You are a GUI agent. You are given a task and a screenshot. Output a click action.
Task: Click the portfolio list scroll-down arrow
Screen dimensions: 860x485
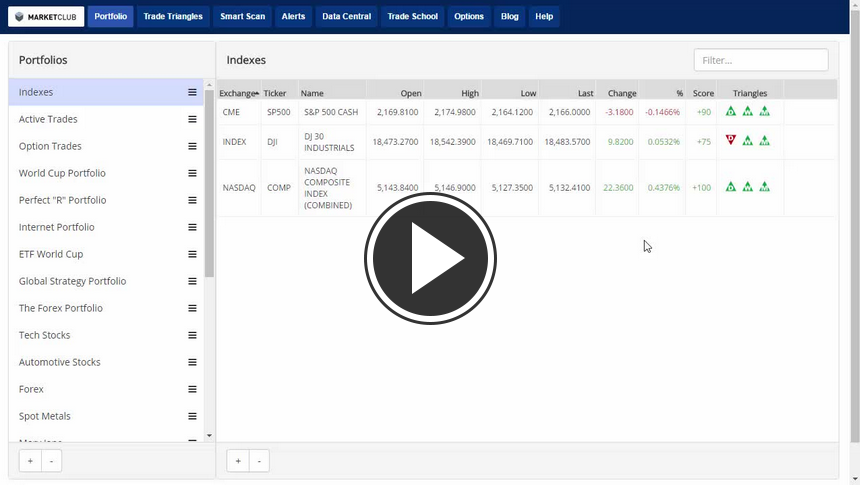click(209, 436)
